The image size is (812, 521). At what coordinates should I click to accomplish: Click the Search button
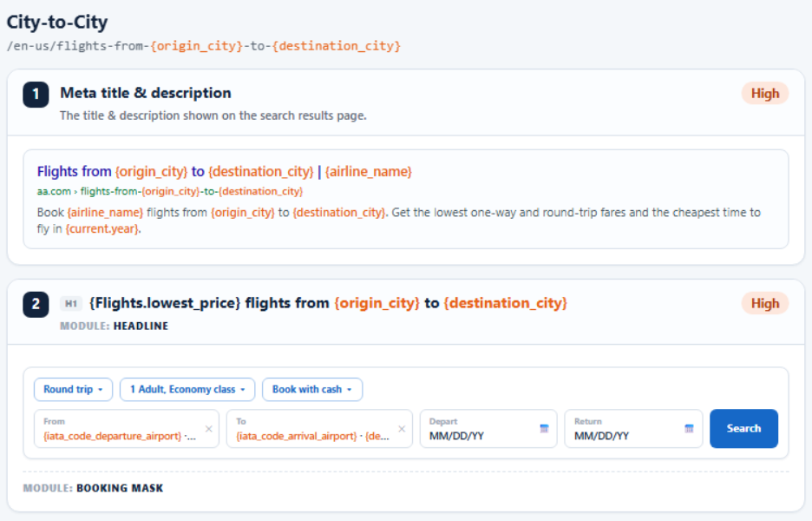coord(743,428)
